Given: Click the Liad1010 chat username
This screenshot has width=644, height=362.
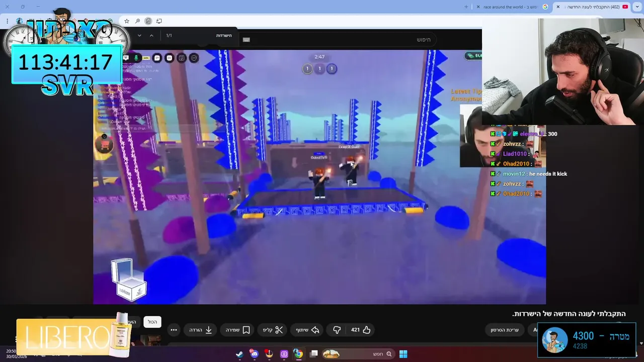Looking at the screenshot, I should pos(515,154).
